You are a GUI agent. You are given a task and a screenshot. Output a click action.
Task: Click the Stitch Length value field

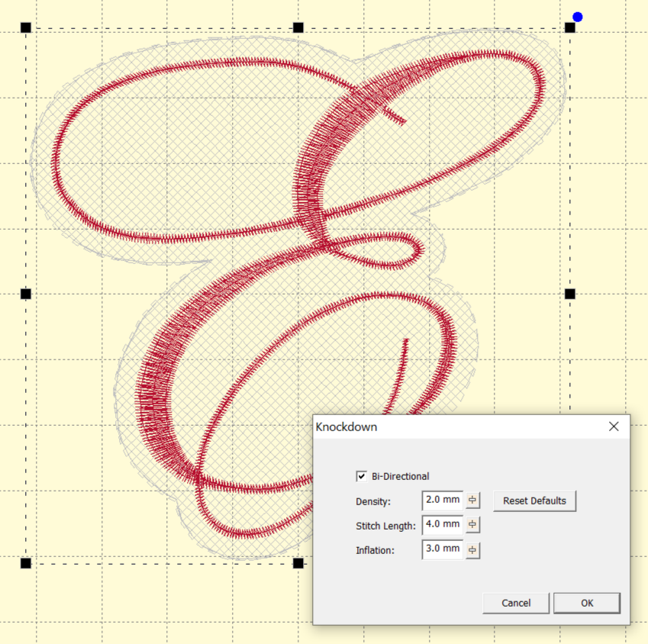click(442, 525)
